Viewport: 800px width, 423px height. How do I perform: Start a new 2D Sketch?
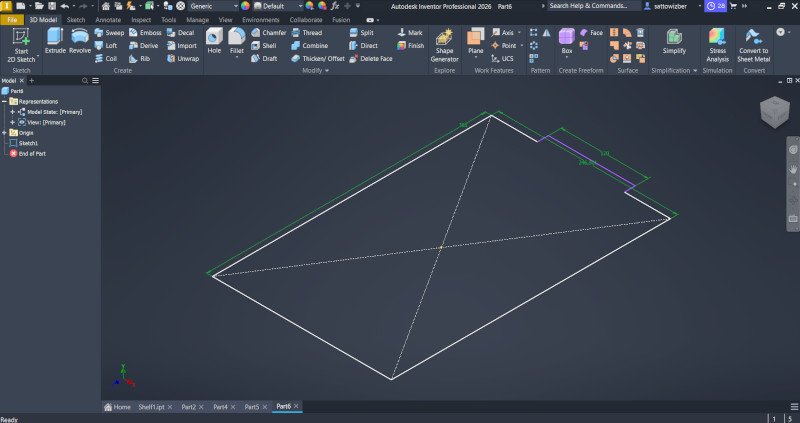click(x=21, y=45)
